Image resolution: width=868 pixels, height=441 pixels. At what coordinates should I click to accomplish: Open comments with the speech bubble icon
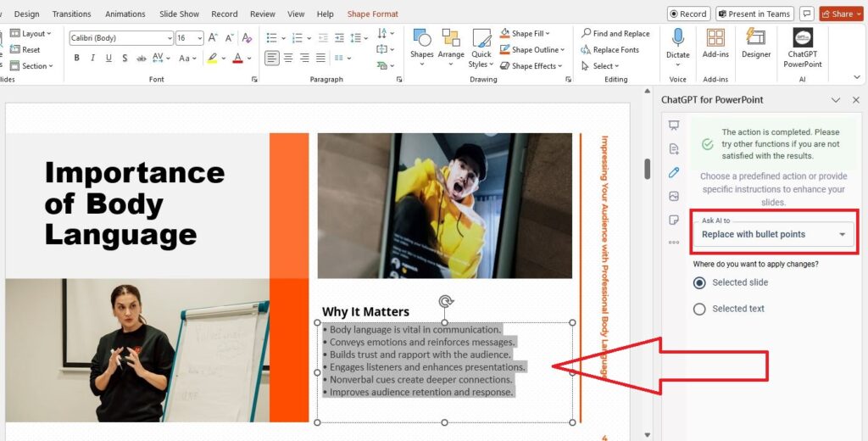coord(807,14)
